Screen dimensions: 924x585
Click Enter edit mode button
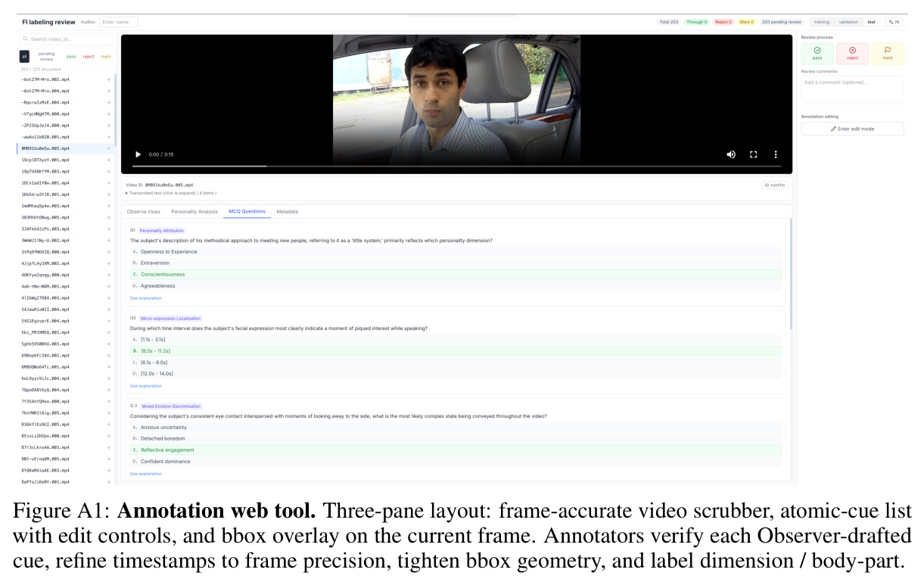coord(852,129)
